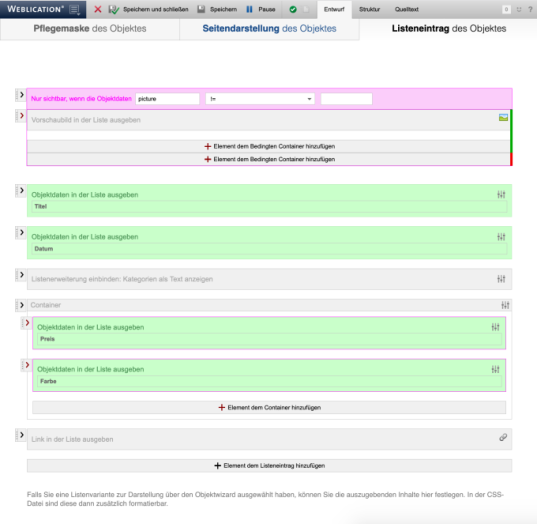Image resolution: width=537 pixels, height=524 pixels.
Task: Click the Titel field
Action: pos(269,207)
